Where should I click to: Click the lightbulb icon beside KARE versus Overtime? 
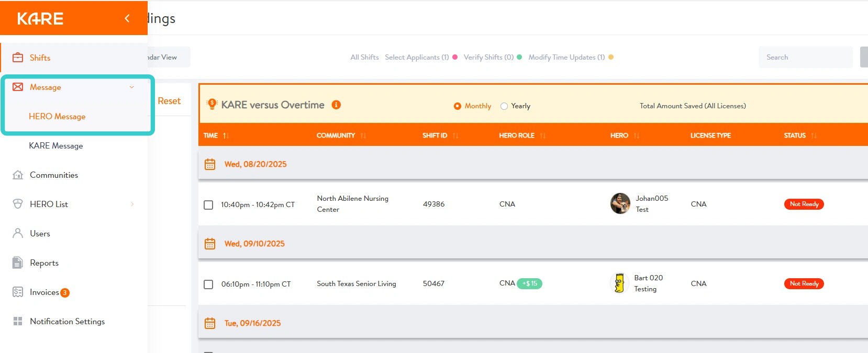pyautogui.click(x=212, y=104)
